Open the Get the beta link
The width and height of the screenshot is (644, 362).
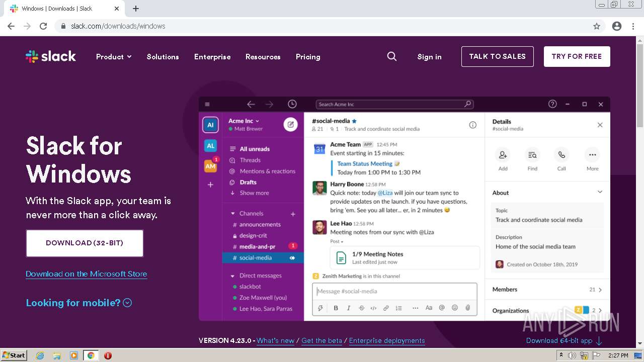(x=321, y=340)
